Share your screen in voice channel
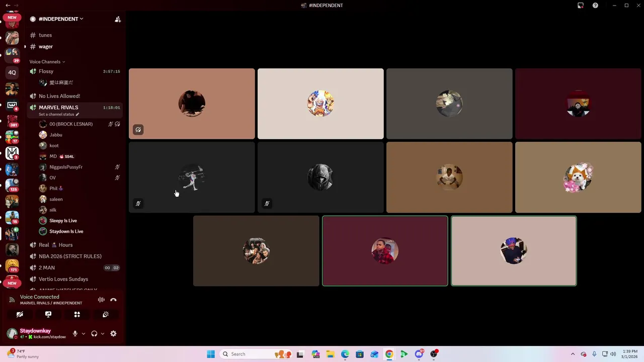This screenshot has width=644, height=362. tap(48, 314)
